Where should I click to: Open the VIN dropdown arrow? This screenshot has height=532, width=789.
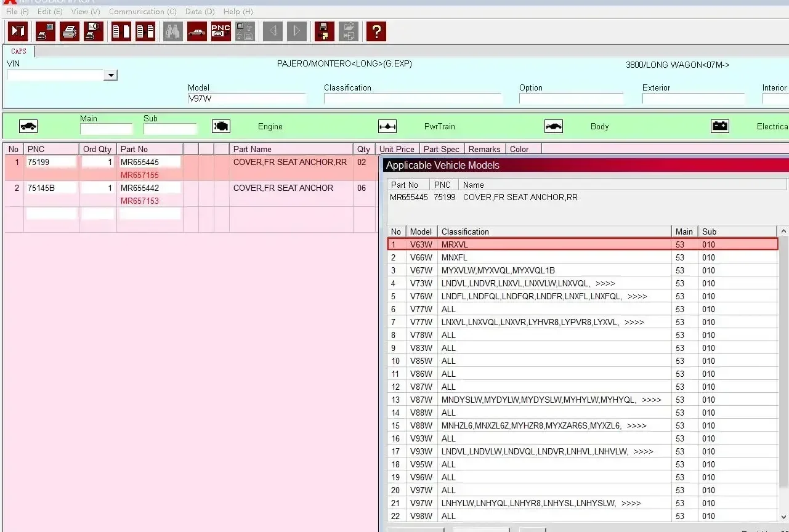(111, 75)
